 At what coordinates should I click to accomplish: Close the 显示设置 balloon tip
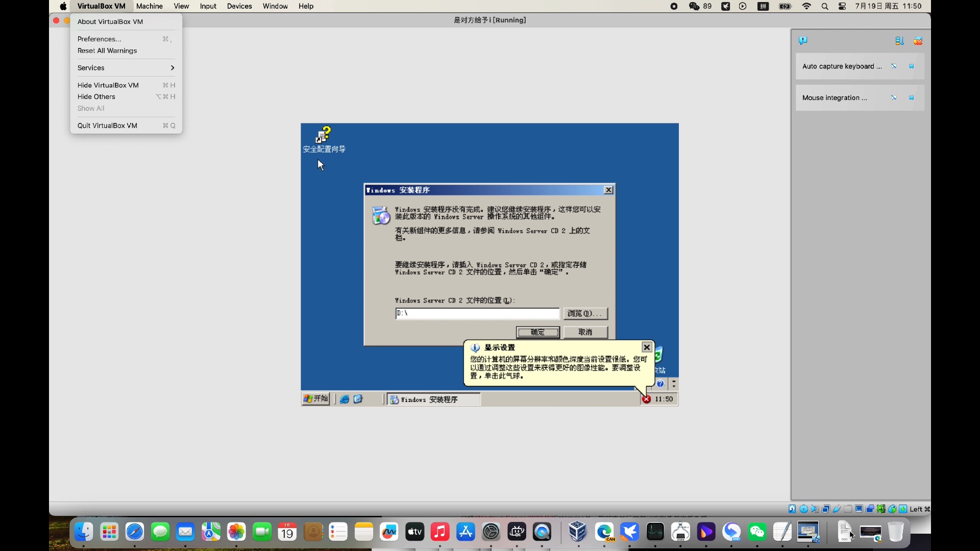pos(647,347)
